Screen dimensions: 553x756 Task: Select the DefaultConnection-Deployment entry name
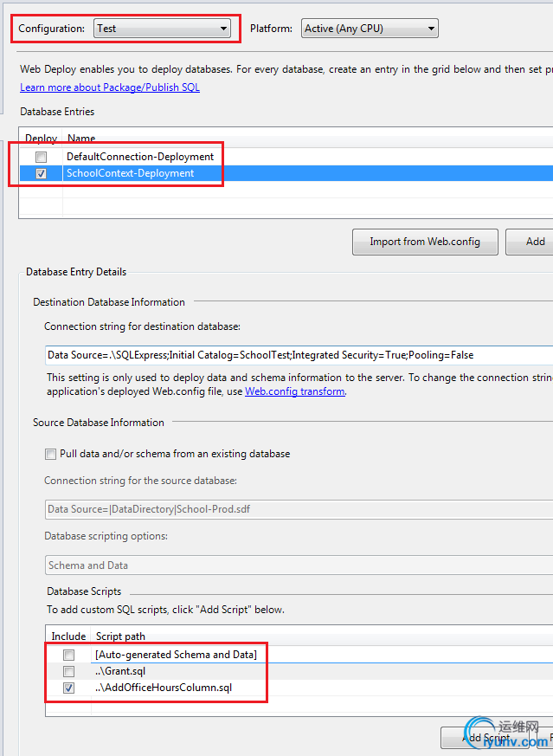click(140, 157)
